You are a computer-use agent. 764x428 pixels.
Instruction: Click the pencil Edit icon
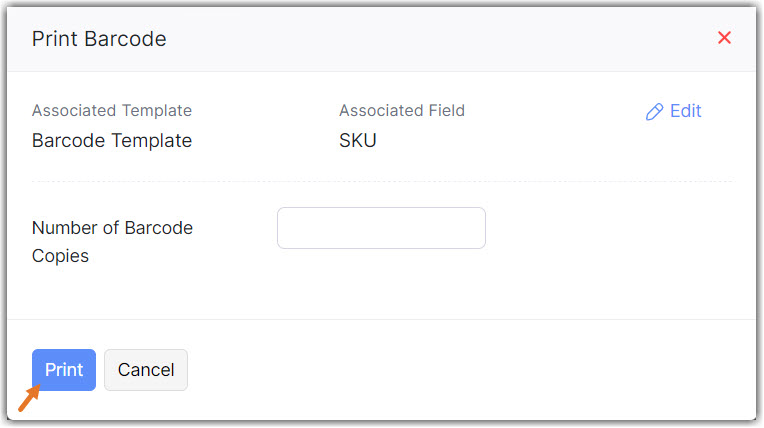click(x=655, y=112)
